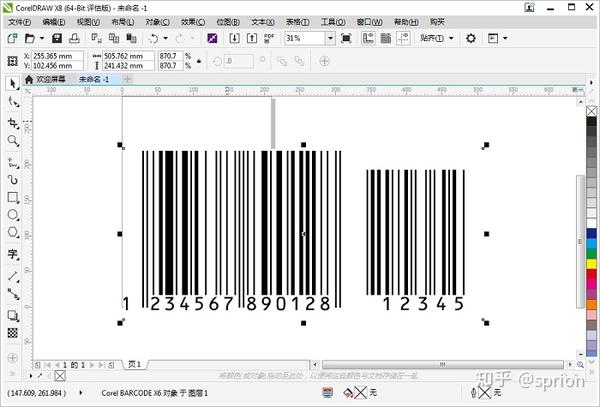Open the zoom level dropdown arrow

pyautogui.click(x=330, y=38)
